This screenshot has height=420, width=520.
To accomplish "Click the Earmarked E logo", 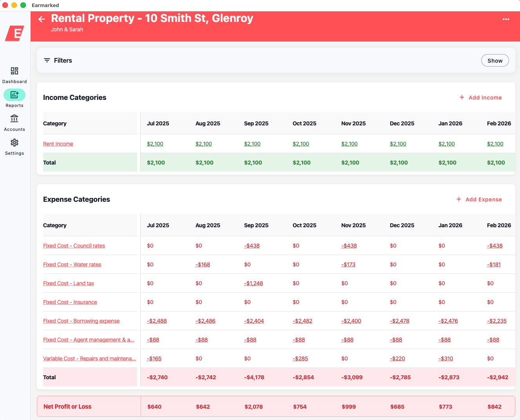I will (x=15, y=33).
